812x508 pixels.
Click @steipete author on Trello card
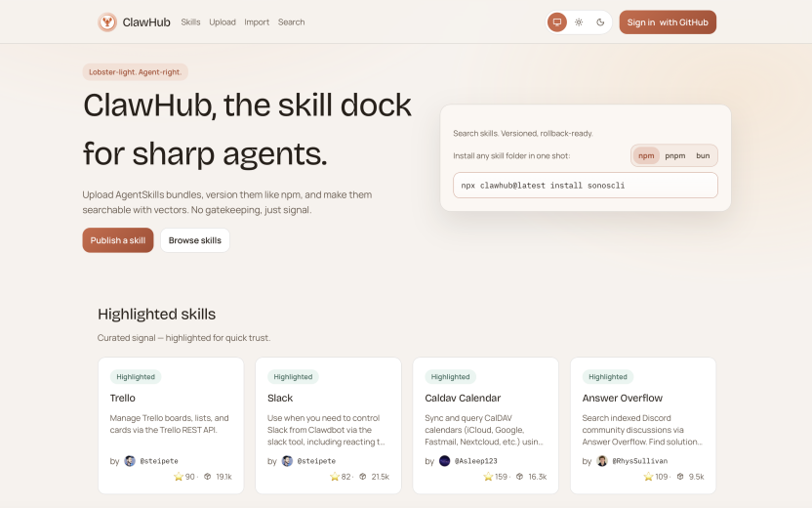[x=159, y=461]
